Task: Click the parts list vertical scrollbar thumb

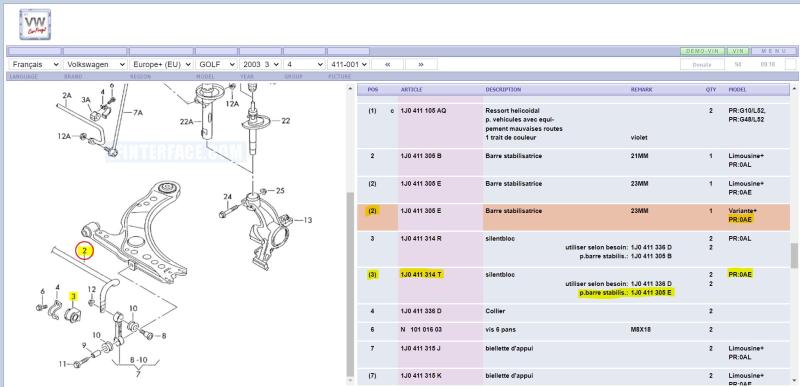Action: [794, 255]
